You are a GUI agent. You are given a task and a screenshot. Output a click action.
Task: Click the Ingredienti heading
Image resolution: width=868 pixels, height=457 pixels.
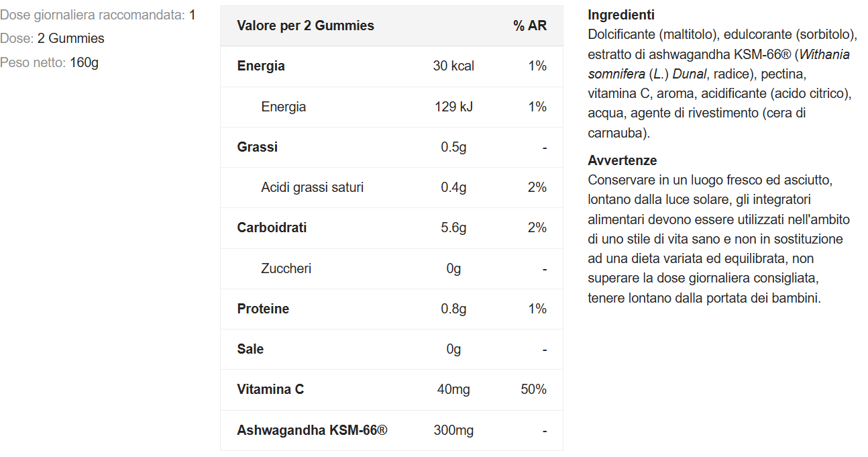(x=621, y=15)
